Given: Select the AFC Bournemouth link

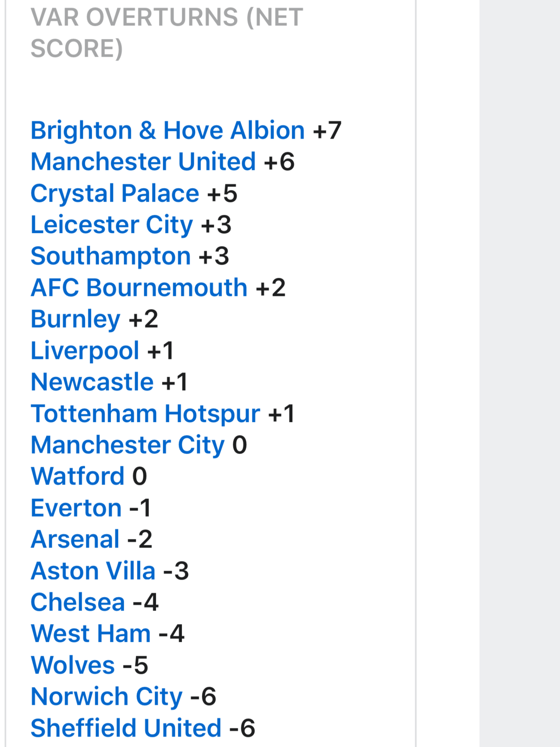Looking at the screenshot, I should (x=139, y=288).
